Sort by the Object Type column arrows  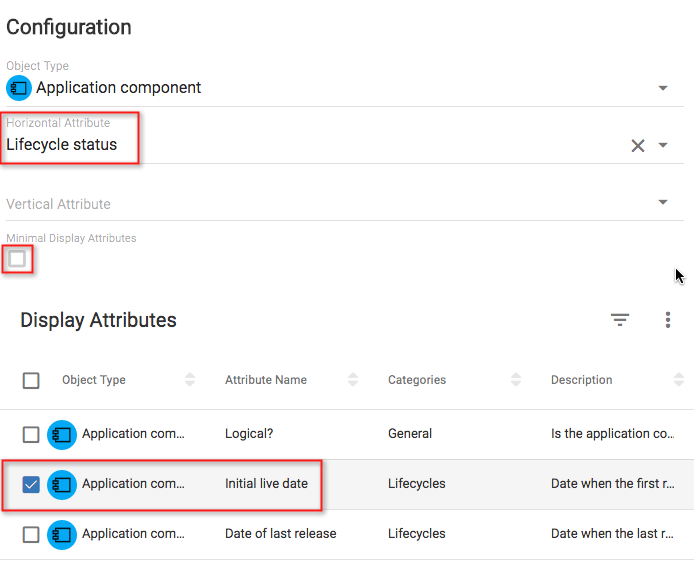[x=190, y=380]
